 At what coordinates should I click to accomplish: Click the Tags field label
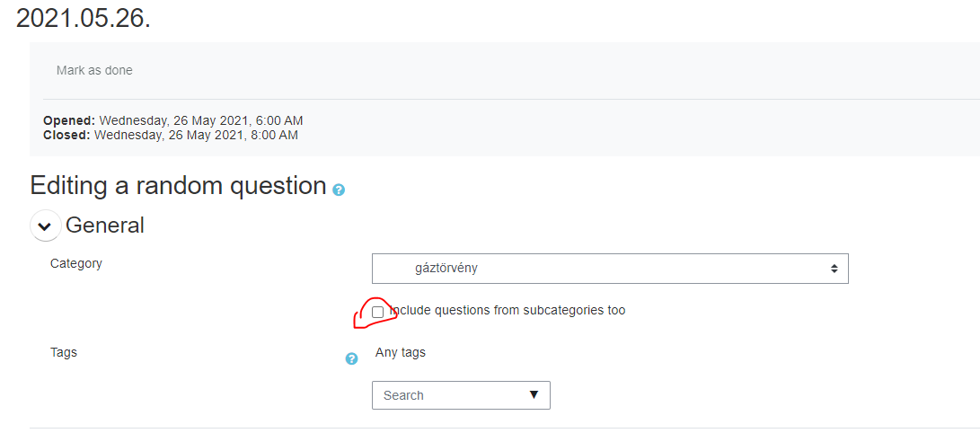(x=64, y=352)
